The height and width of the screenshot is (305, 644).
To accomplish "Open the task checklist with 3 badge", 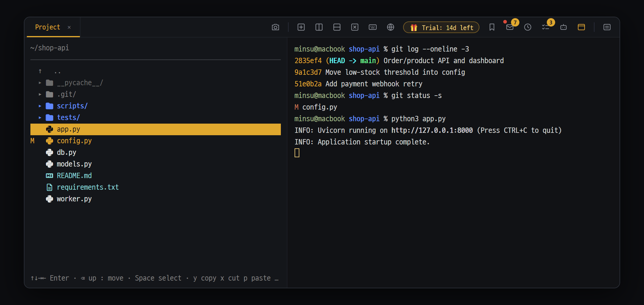I will click(546, 27).
